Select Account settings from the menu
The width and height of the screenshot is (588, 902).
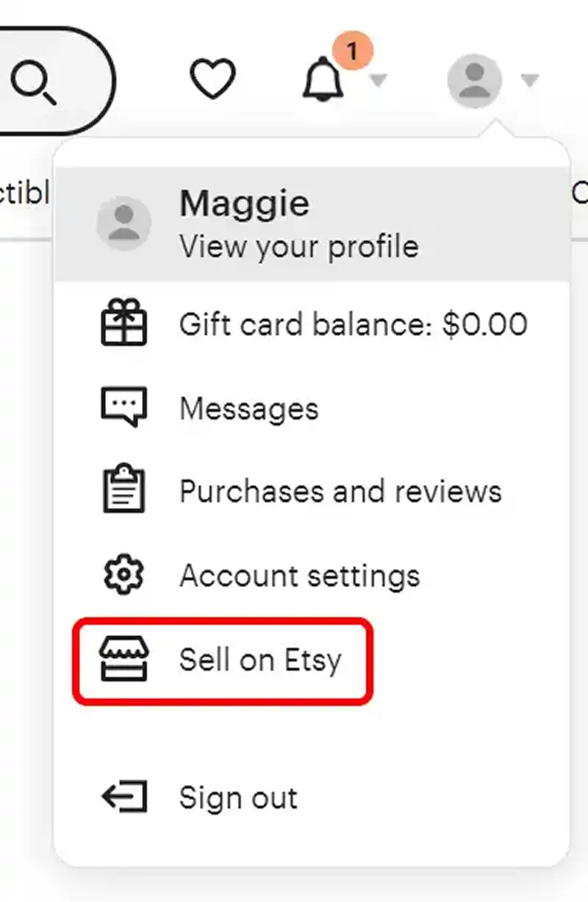point(300,575)
